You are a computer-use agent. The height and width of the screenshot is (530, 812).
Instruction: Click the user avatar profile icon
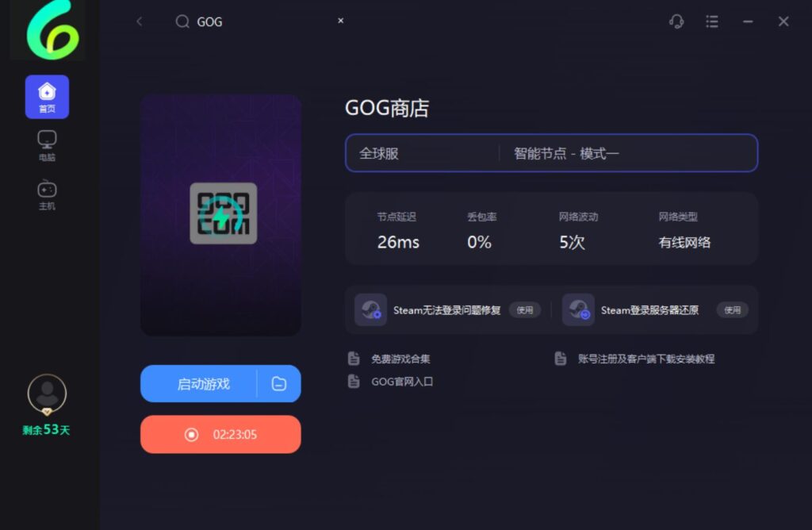pyautogui.click(x=47, y=394)
